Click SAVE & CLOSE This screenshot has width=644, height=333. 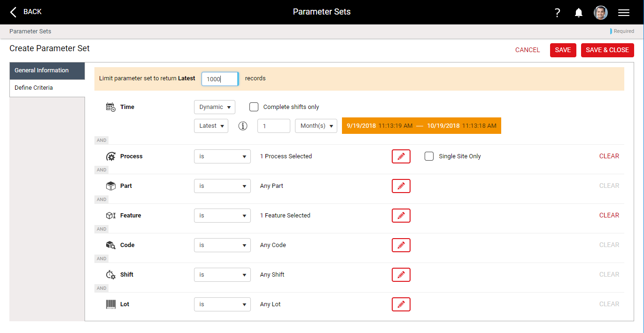607,50
